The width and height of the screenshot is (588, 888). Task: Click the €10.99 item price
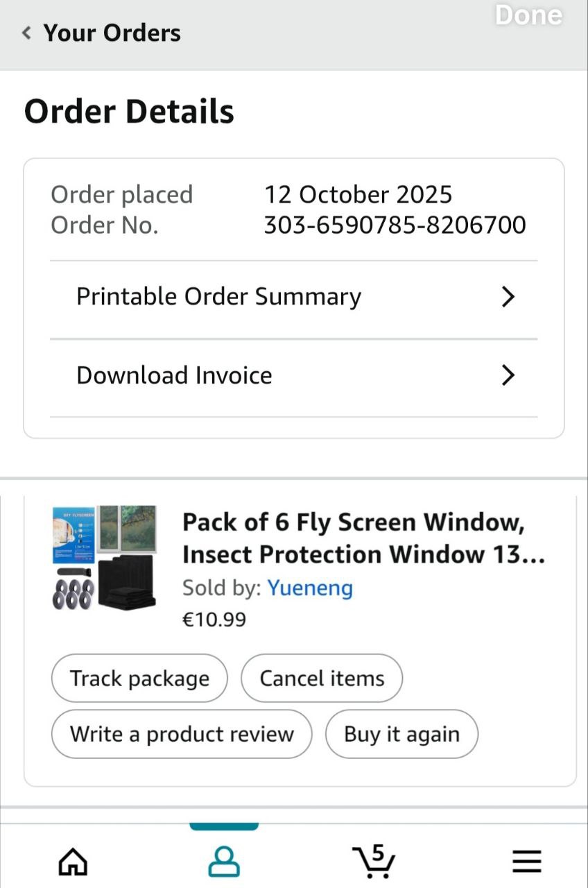(x=214, y=620)
